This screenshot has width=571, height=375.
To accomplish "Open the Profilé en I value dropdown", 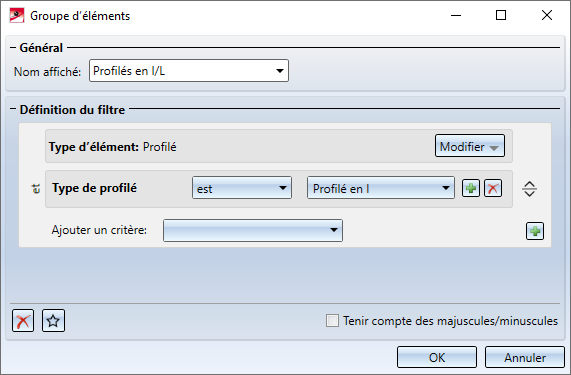I will point(381,188).
